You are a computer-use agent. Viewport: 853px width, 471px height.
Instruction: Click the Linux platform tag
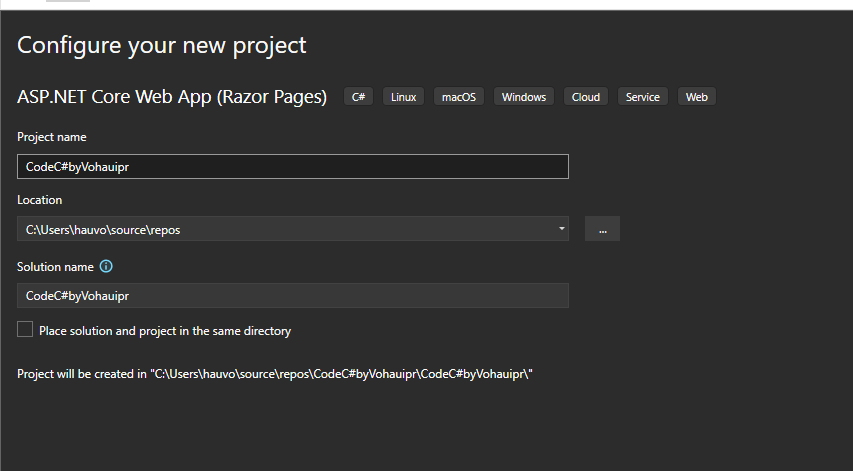[404, 97]
